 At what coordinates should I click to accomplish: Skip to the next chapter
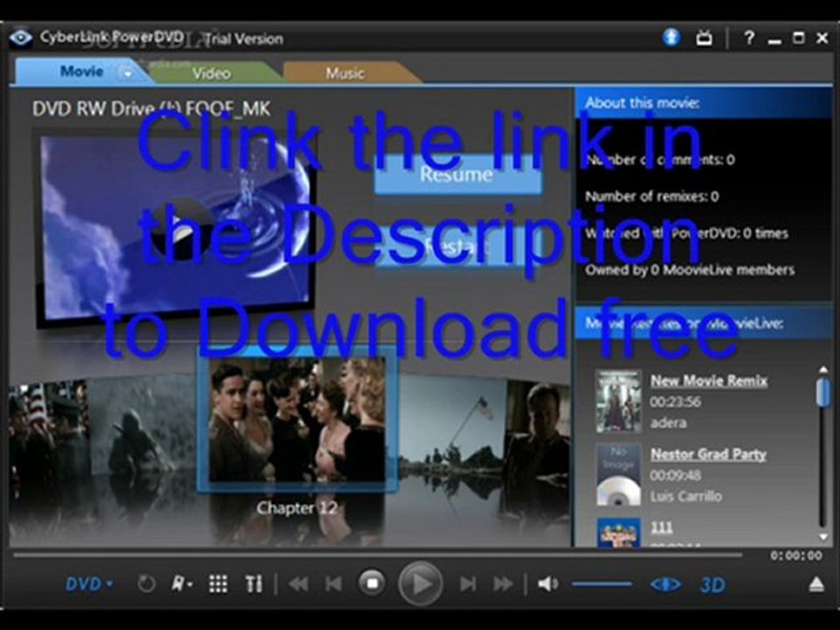(467, 584)
